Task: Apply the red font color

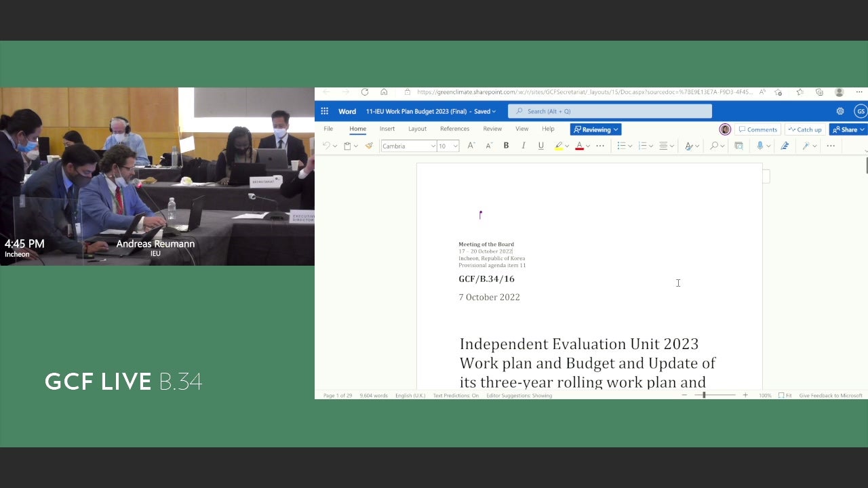Action: [x=579, y=146]
